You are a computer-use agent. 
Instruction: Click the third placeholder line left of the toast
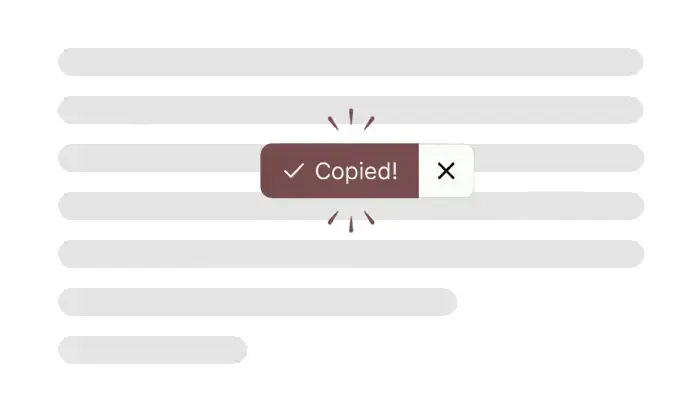pos(160,158)
